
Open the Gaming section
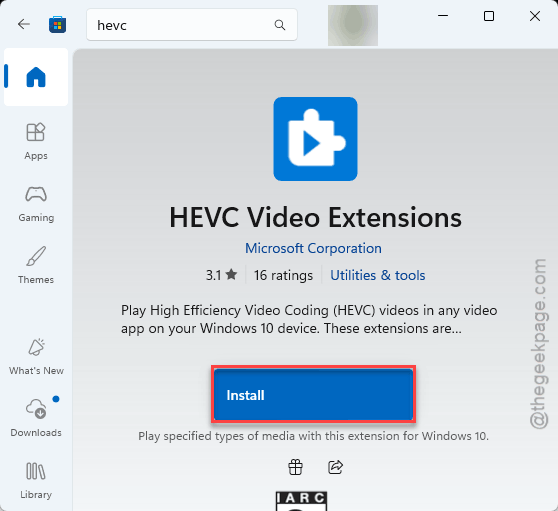point(36,204)
